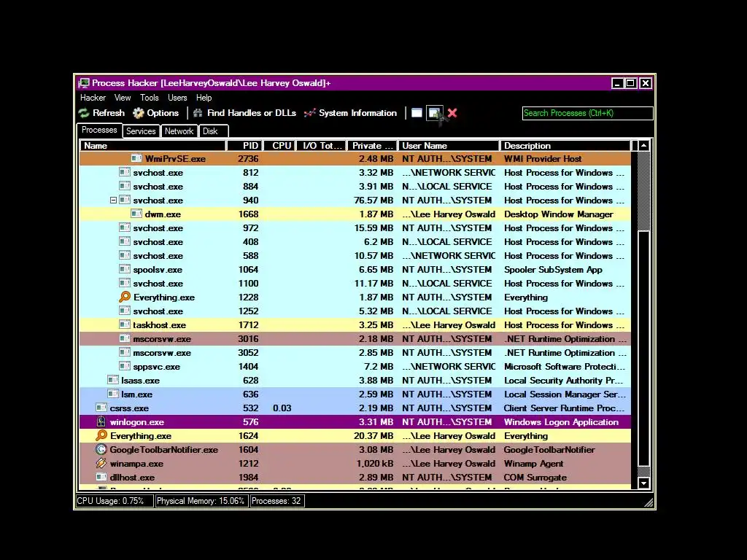Focus the Search Processes field
The width and height of the screenshot is (747, 560).
[x=587, y=113]
